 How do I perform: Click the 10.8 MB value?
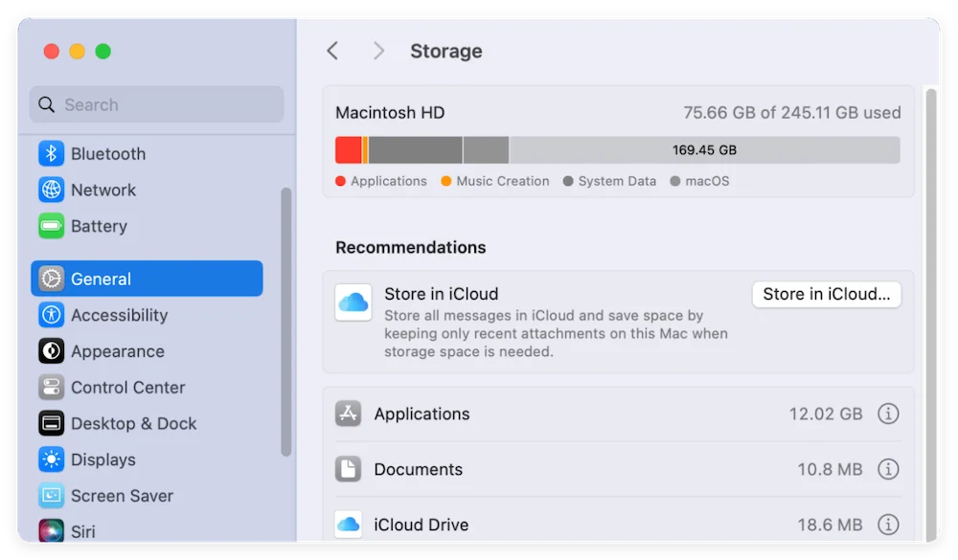coord(830,469)
